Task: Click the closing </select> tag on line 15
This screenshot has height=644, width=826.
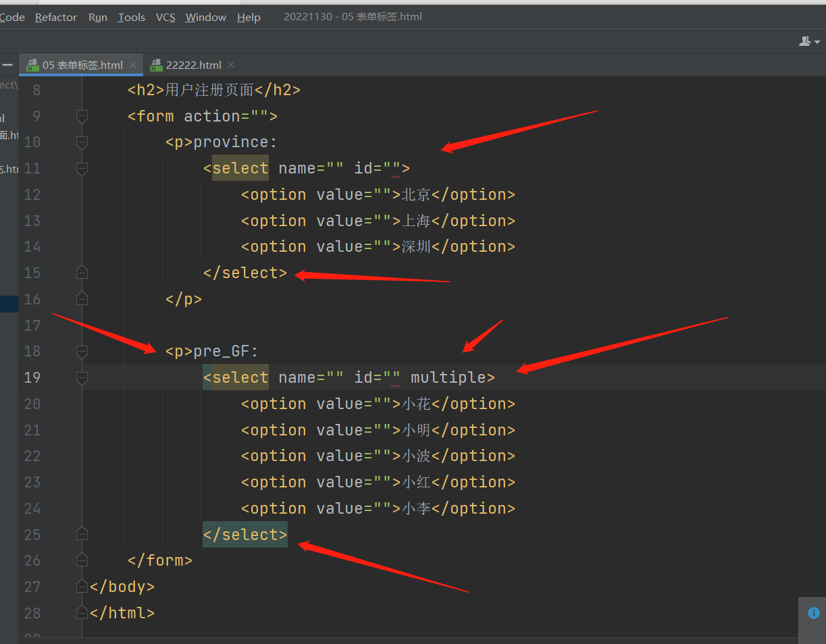Action: coord(245,273)
